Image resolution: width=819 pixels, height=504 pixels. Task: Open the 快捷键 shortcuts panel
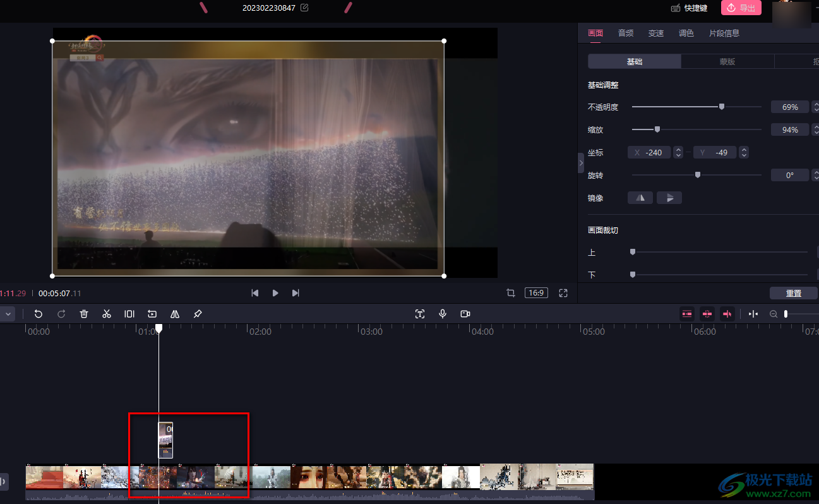(689, 8)
